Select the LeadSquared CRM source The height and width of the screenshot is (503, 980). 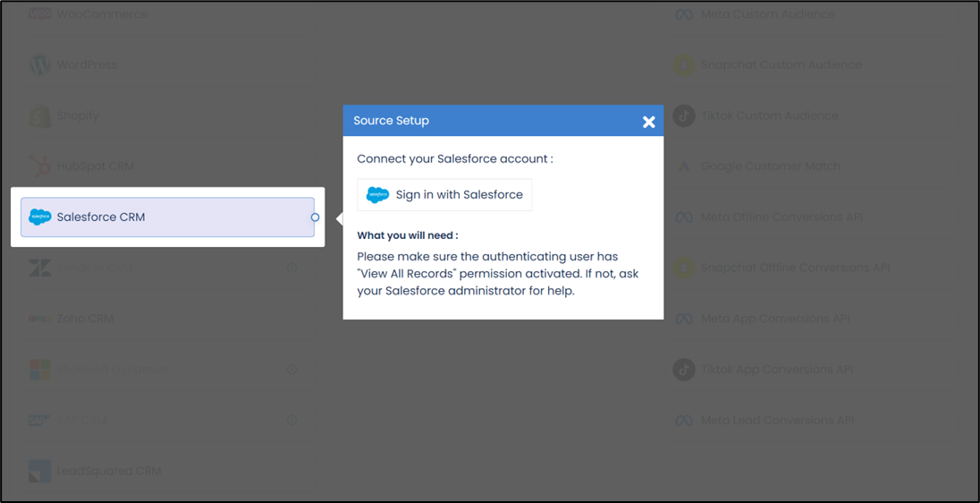tap(167, 471)
